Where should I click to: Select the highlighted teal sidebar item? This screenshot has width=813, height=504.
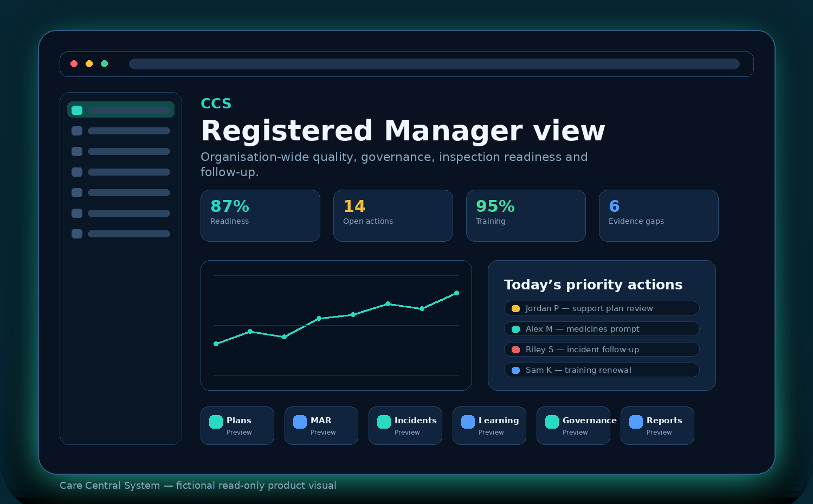[x=121, y=109]
